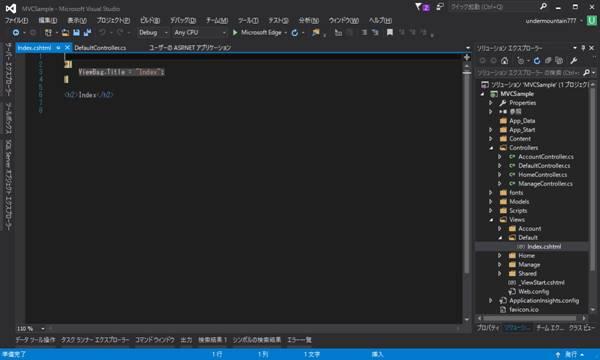This screenshot has height=360, width=600.
Task: Click the browser refresh icon next to Microsoft Edge
Action: (295, 33)
